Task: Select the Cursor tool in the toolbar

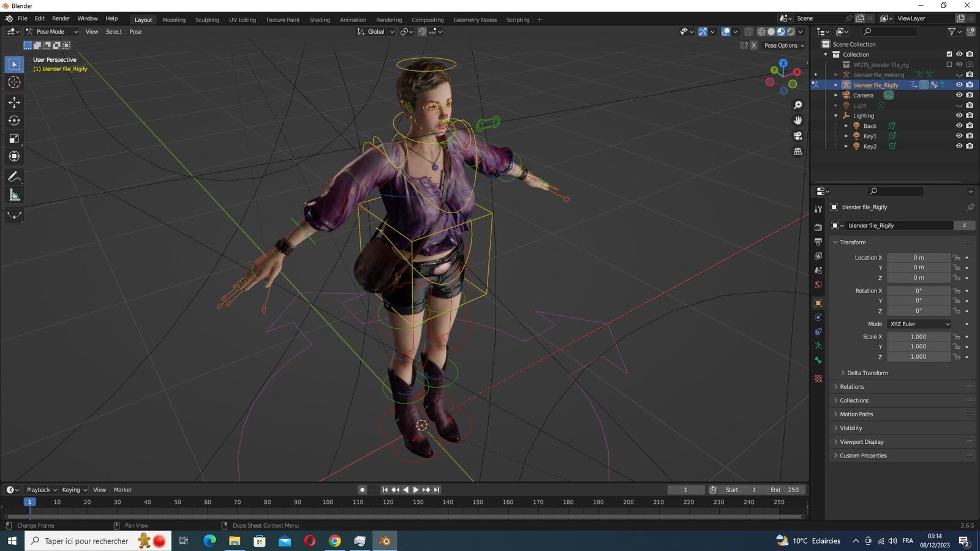Action: [x=14, y=83]
